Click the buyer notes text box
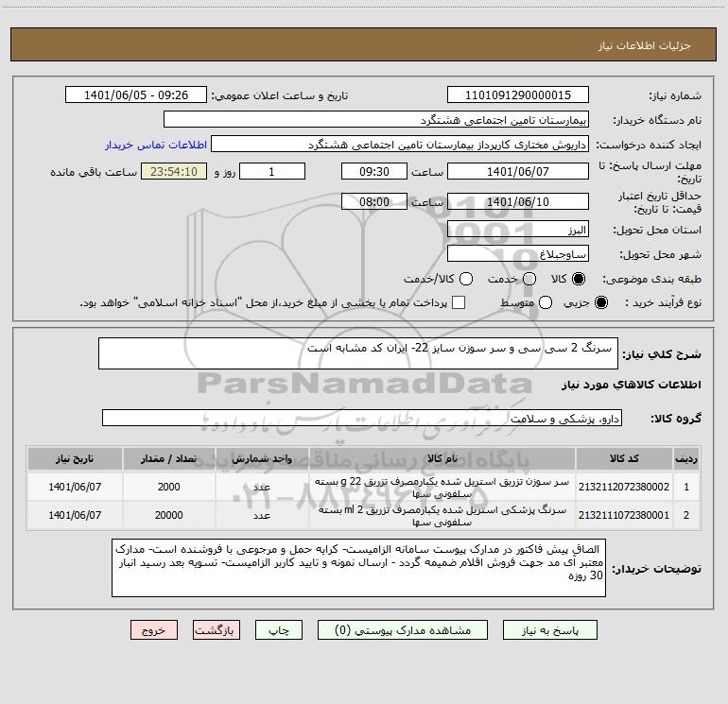 click(x=358, y=568)
